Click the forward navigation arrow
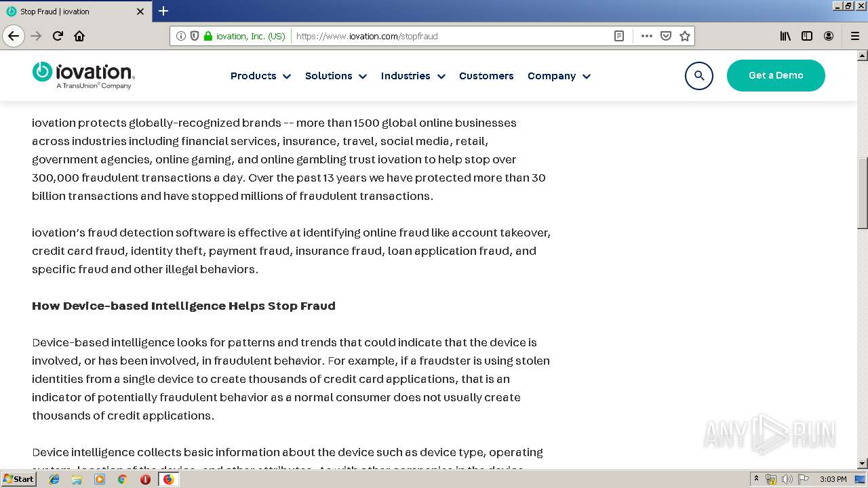 tap(36, 36)
